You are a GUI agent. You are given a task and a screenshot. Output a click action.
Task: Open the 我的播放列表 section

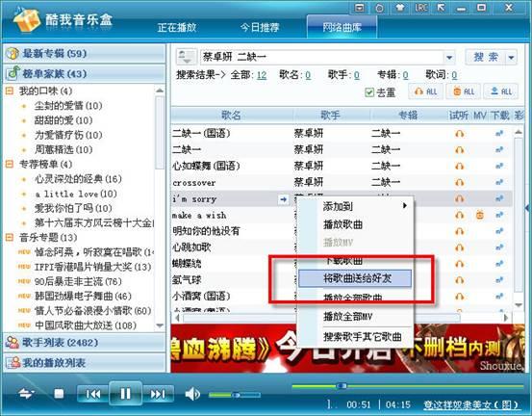tap(84, 362)
